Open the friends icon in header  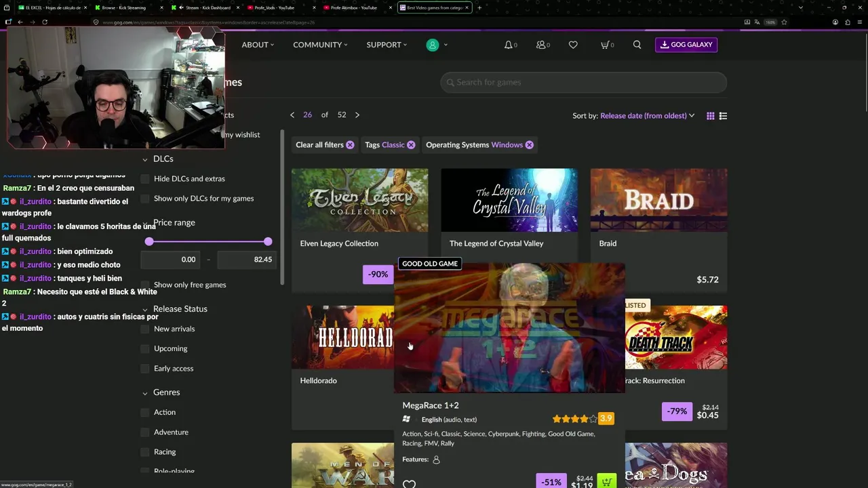click(541, 45)
